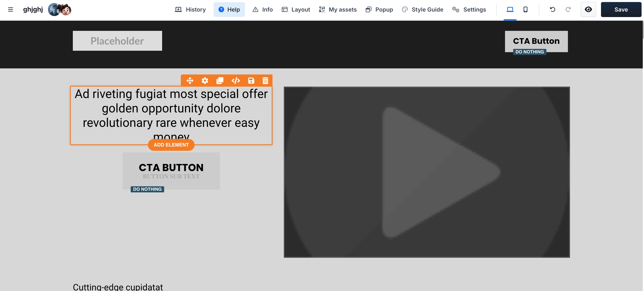
Task: Click the header DO NOTHING badge
Action: point(530,52)
